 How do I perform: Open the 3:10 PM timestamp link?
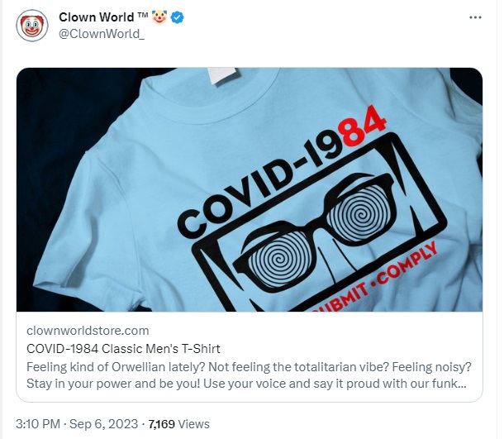[x=38, y=424]
